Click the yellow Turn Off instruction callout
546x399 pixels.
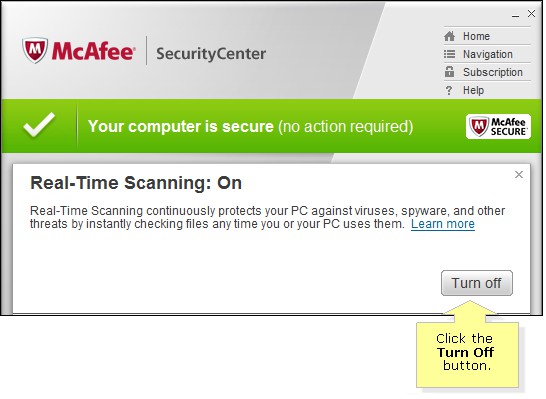[467, 352]
